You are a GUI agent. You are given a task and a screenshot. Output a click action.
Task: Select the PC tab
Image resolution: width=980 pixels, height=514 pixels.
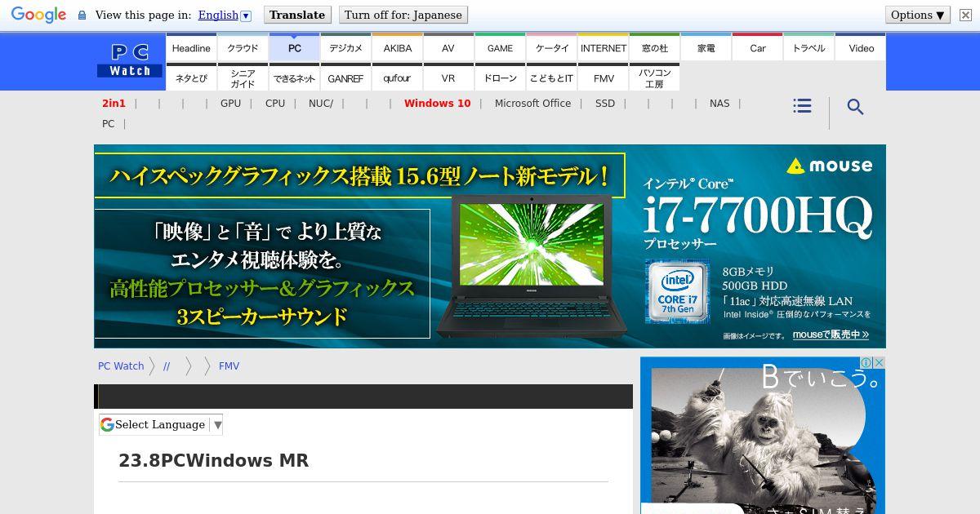coord(294,47)
